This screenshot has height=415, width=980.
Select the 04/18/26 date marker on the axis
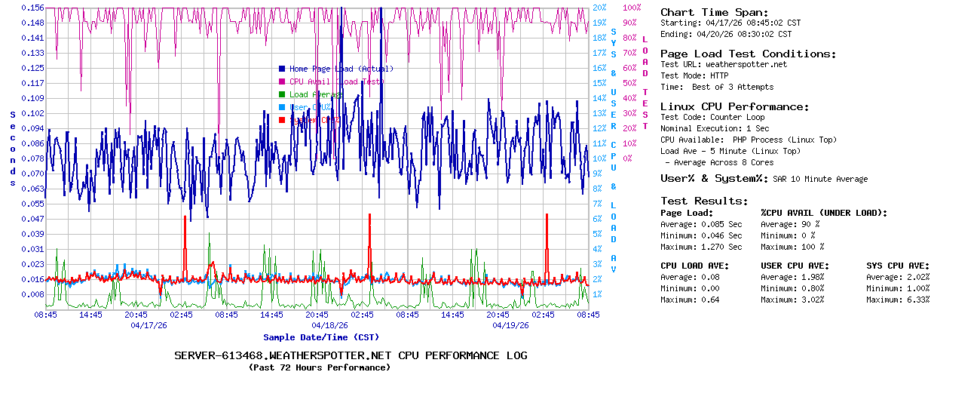click(x=329, y=326)
